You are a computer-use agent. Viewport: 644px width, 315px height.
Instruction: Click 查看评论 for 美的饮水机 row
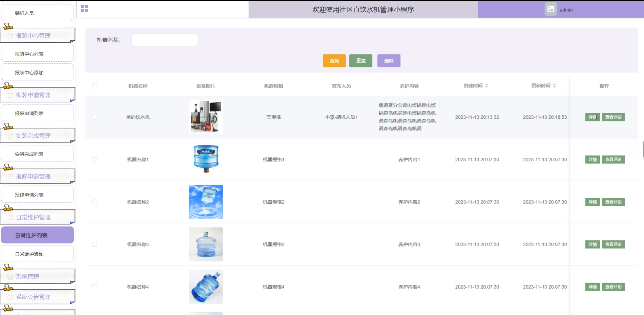tap(613, 117)
